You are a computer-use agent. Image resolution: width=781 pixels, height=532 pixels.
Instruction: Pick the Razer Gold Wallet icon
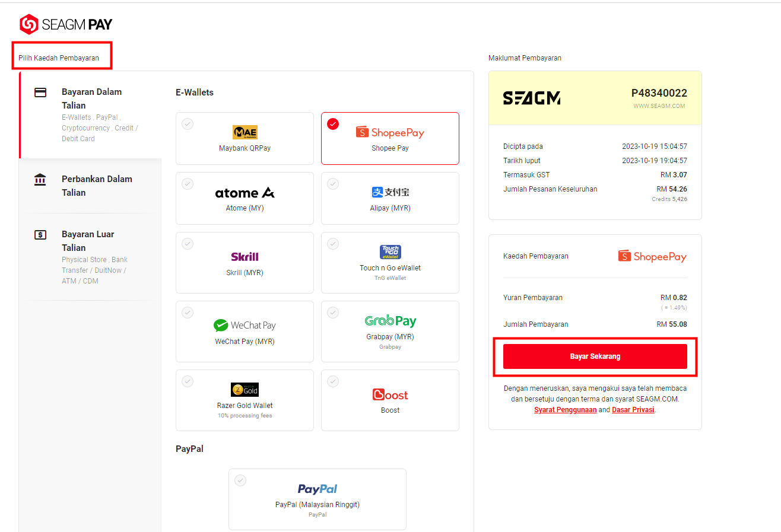245,390
